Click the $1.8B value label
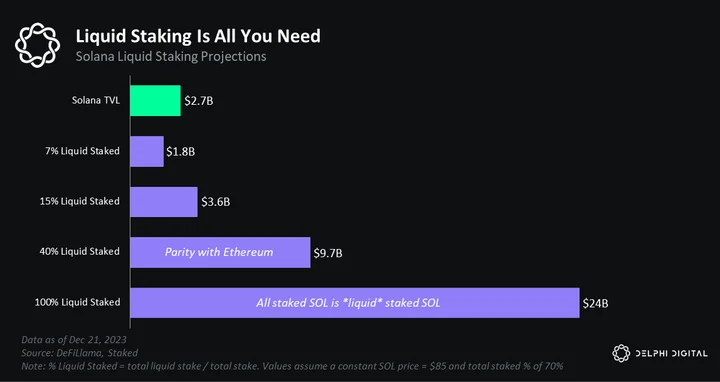The width and height of the screenshot is (720, 382). [180, 151]
